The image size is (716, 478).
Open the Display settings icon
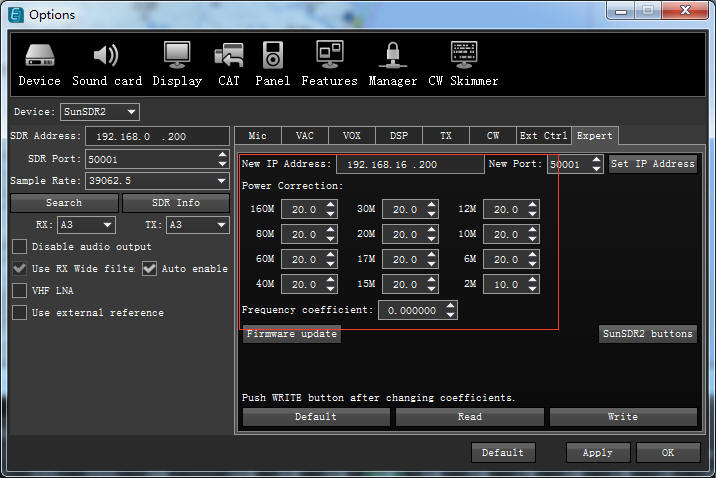click(177, 64)
